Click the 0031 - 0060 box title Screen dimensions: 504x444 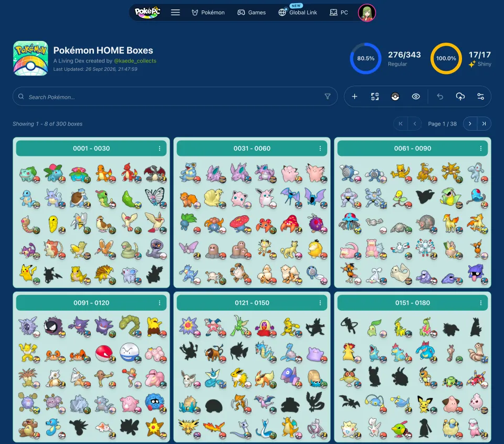point(252,149)
